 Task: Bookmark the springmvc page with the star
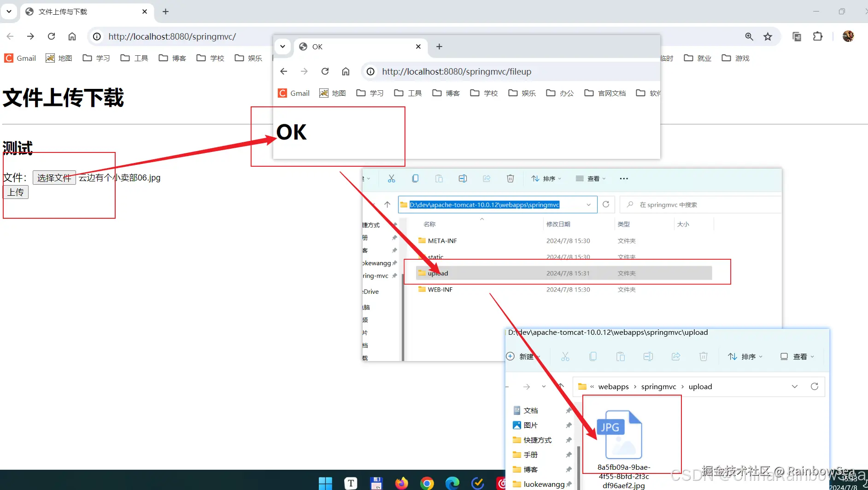click(768, 36)
